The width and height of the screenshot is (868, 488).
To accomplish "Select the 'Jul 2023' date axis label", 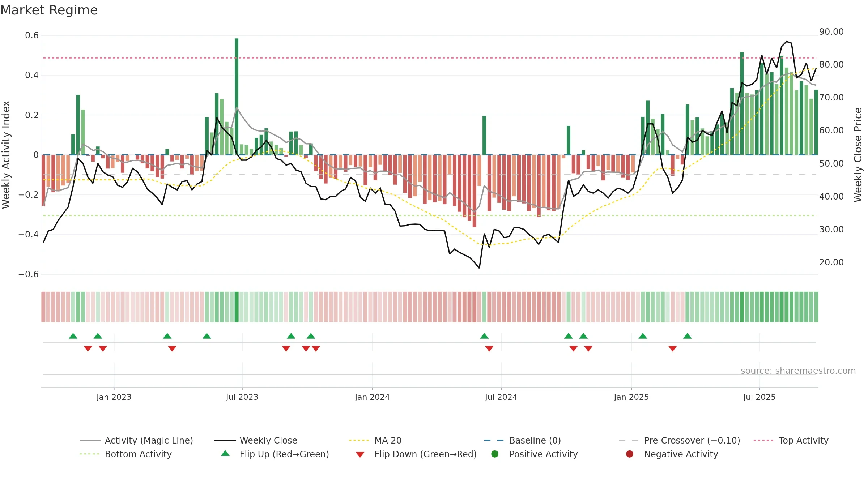I will pos(242,397).
